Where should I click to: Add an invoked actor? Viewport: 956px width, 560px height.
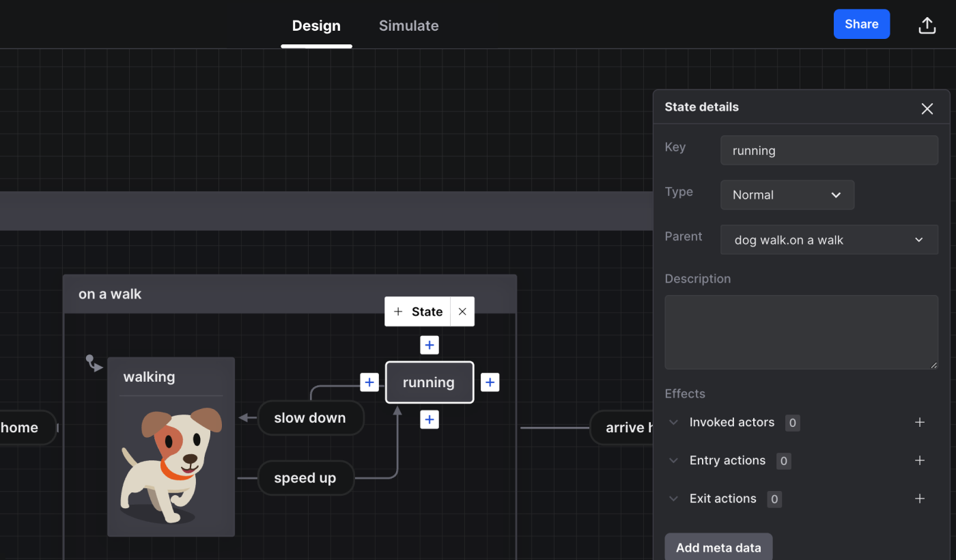(x=920, y=422)
